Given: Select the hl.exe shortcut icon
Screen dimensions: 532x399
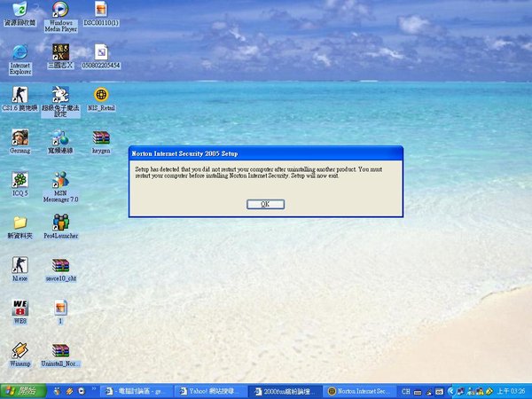Looking at the screenshot, I should pyautogui.click(x=20, y=265).
